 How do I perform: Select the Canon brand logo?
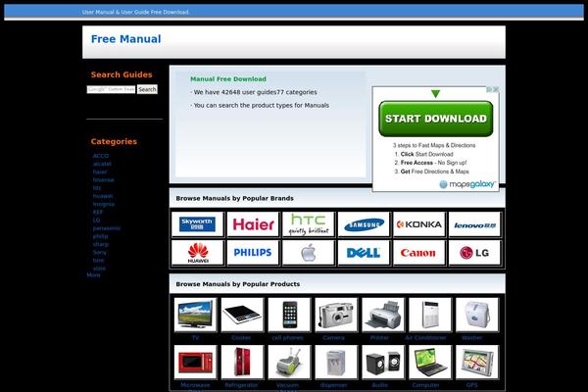(419, 253)
